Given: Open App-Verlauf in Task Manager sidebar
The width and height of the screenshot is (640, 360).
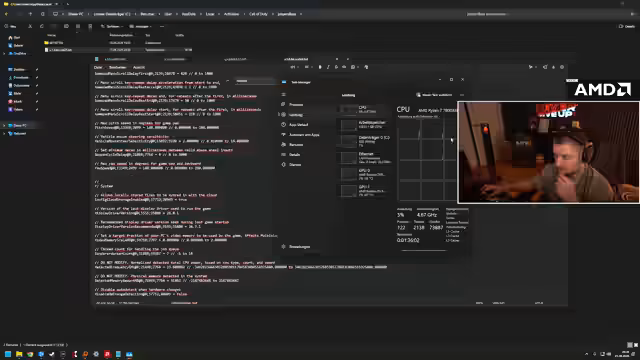Looking at the screenshot, I should pos(298,124).
